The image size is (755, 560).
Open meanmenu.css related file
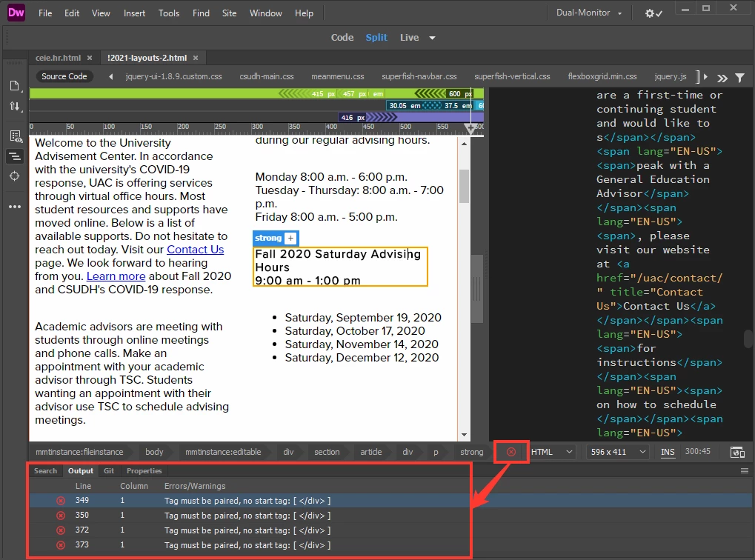[x=338, y=76]
